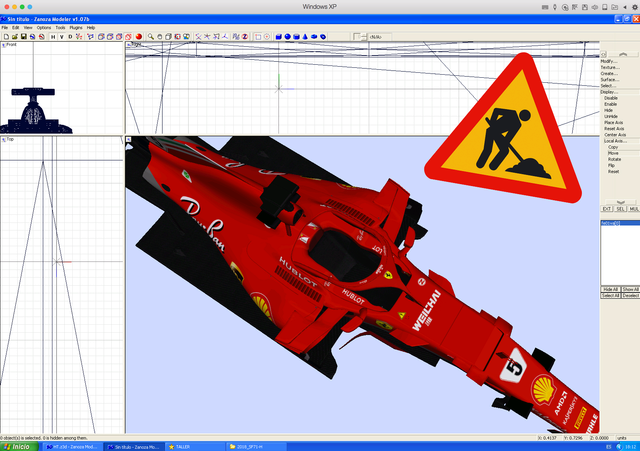Open the Plugins menu
Viewport: 640px width, 451px height.
(76, 28)
